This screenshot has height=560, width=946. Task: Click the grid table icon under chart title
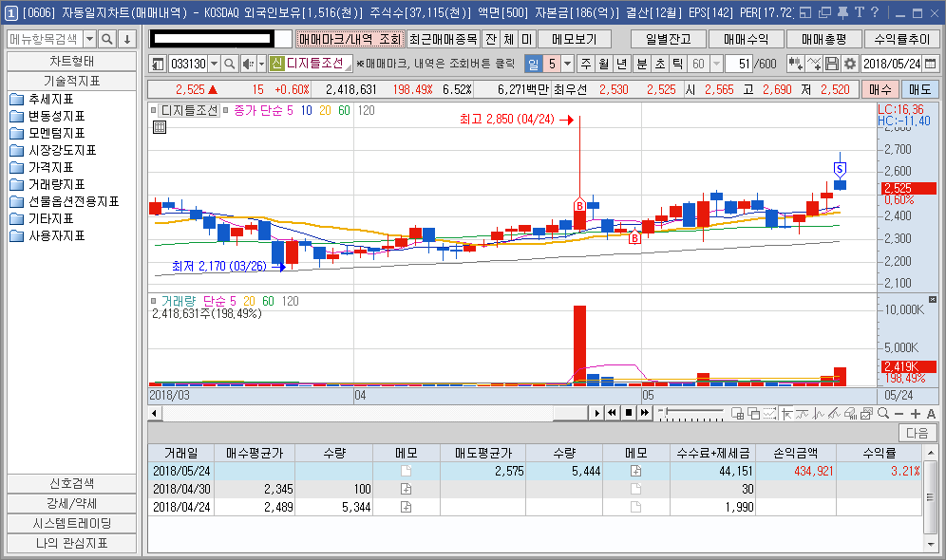[x=160, y=127]
